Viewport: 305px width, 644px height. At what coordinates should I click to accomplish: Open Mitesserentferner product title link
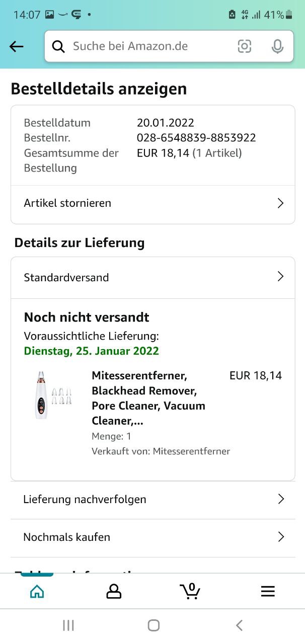149,398
